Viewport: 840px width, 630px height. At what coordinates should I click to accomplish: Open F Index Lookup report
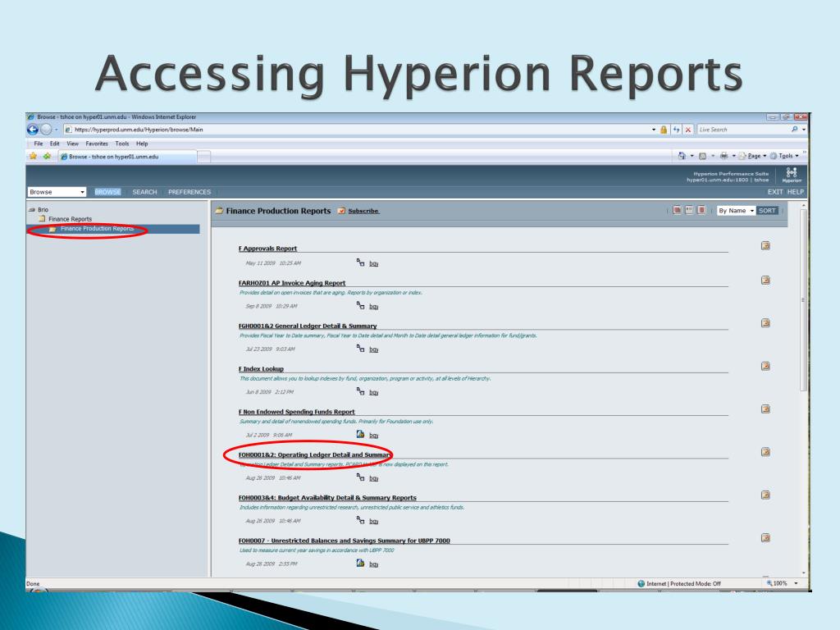click(261, 369)
